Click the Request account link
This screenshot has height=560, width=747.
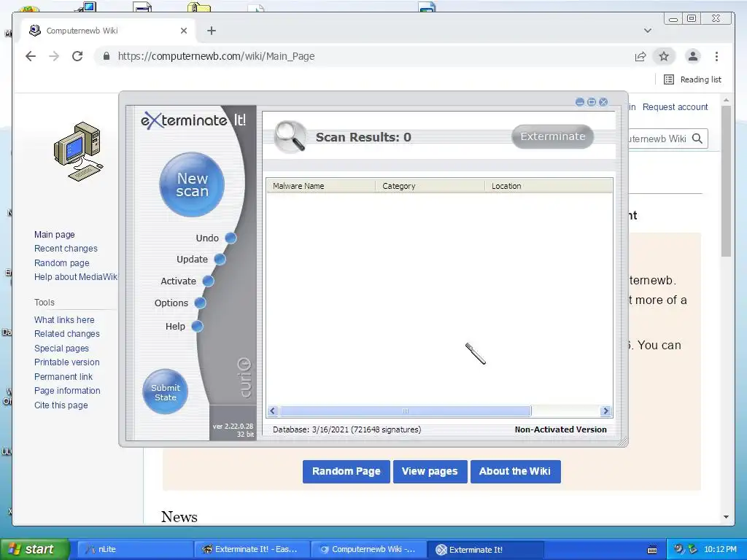point(675,106)
